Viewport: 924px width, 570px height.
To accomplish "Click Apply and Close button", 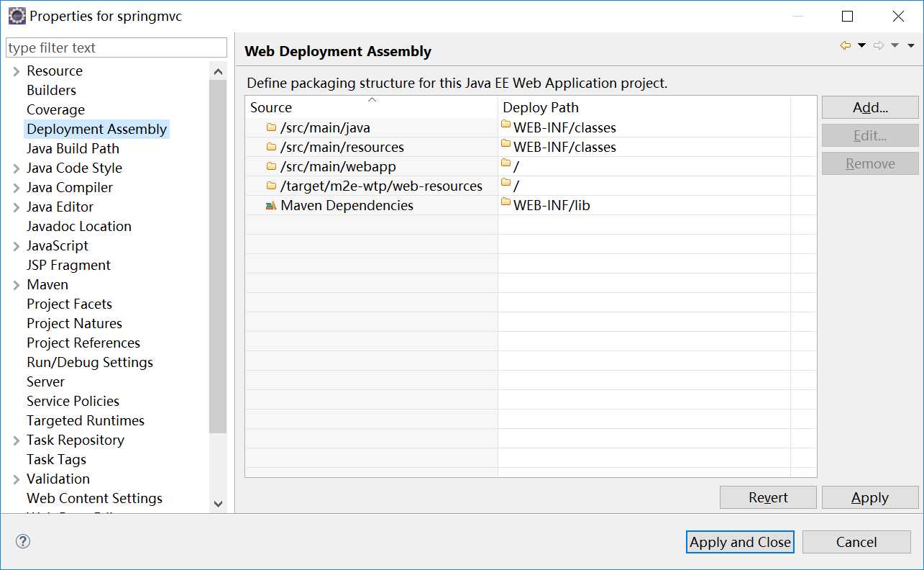I will (740, 542).
